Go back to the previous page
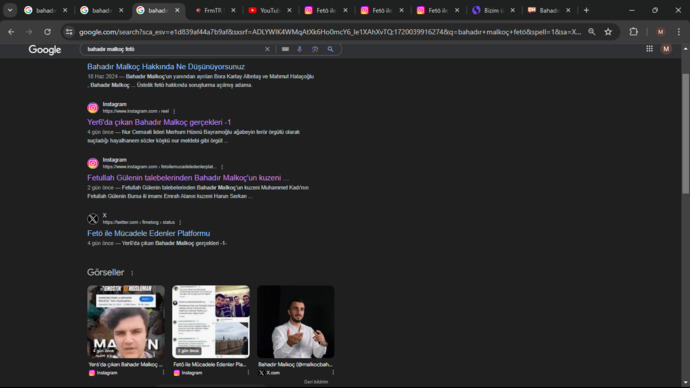Image resolution: width=690 pixels, height=388 pixels. coord(11,32)
